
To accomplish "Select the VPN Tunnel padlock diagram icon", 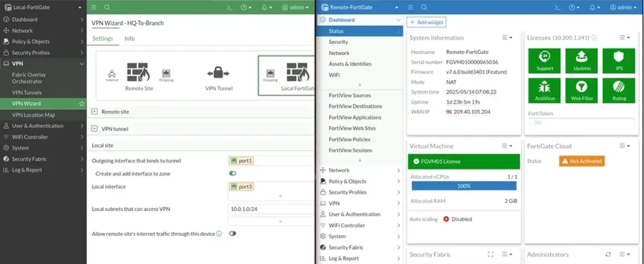I will [x=219, y=74].
